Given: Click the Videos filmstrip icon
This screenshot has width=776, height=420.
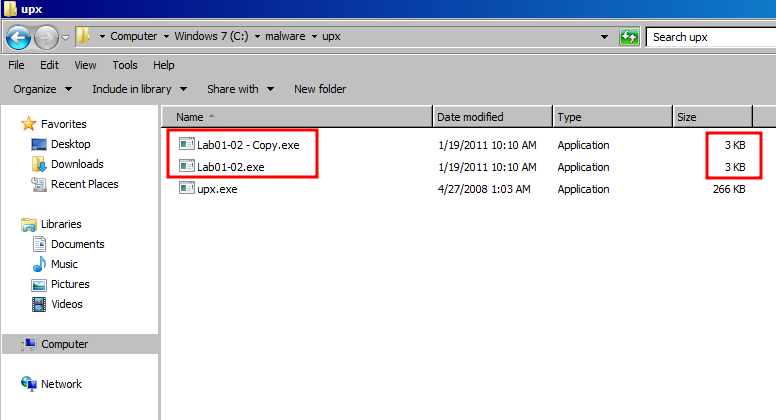Looking at the screenshot, I should 39,304.
